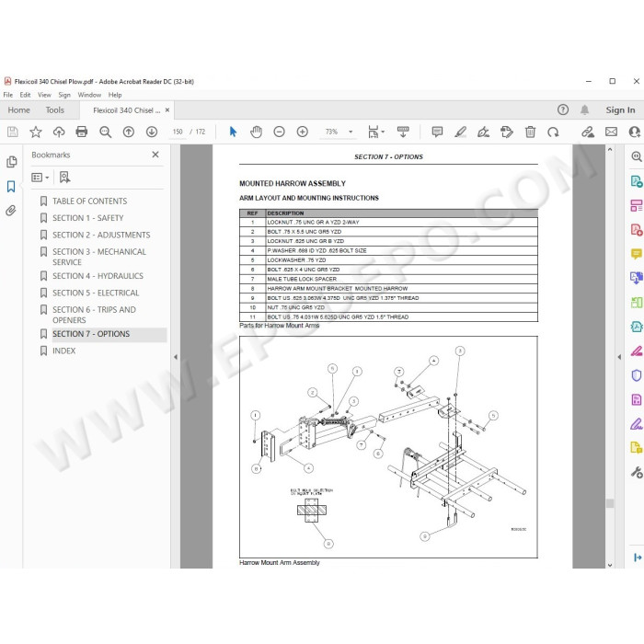Expand the right tools pane labels

coord(637,558)
